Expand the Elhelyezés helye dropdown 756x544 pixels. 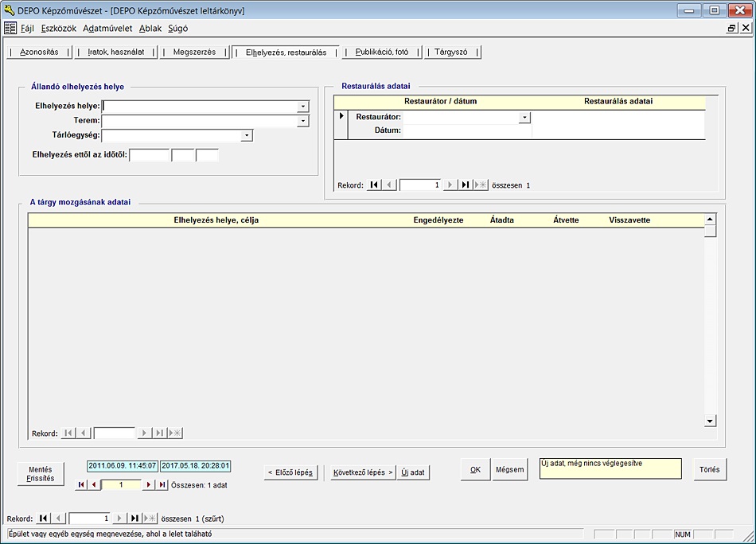click(302, 106)
